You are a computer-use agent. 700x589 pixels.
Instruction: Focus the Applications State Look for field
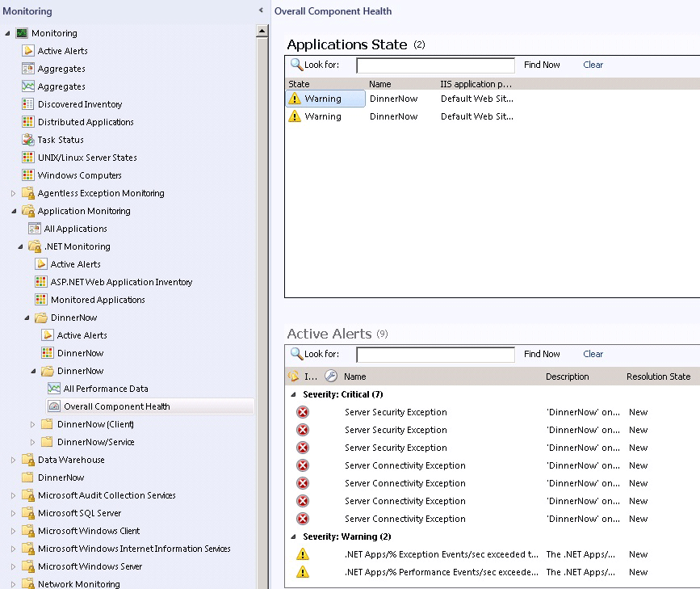pyautogui.click(x=435, y=65)
